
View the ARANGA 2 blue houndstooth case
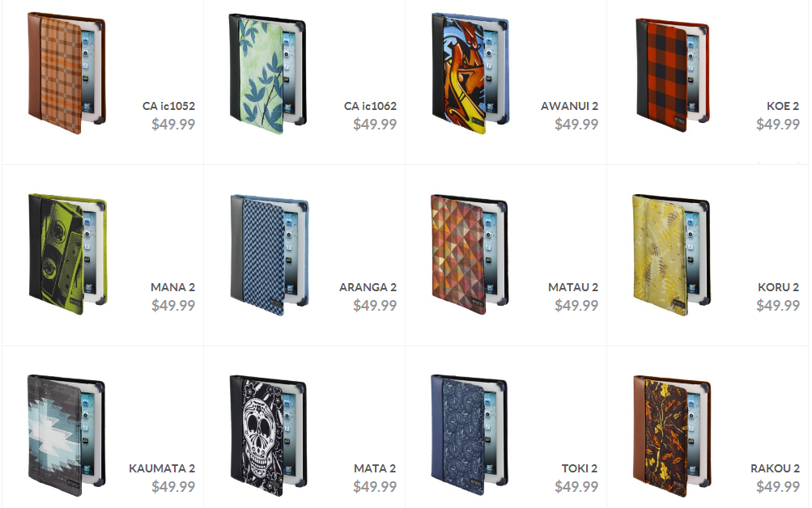pos(270,255)
